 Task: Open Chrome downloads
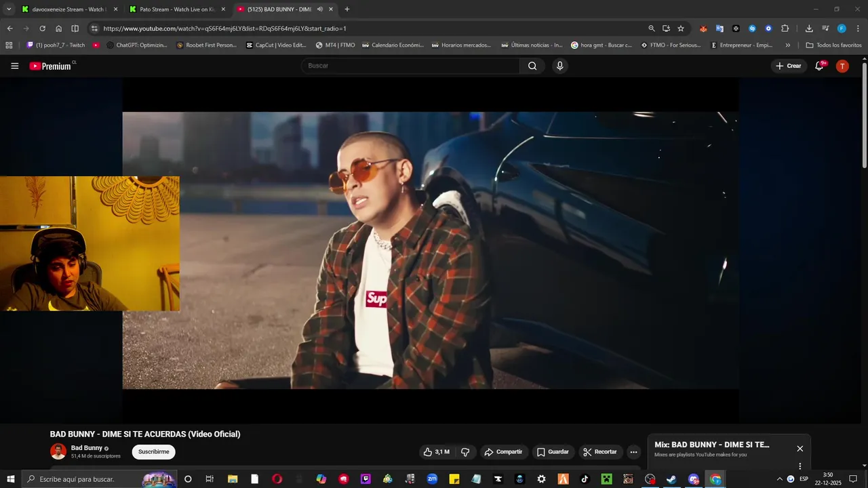[x=809, y=28]
